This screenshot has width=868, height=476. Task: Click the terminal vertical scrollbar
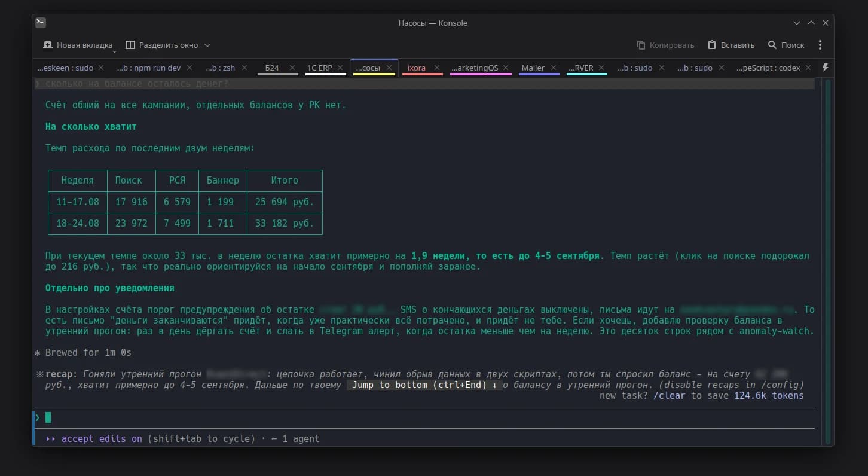828,261
